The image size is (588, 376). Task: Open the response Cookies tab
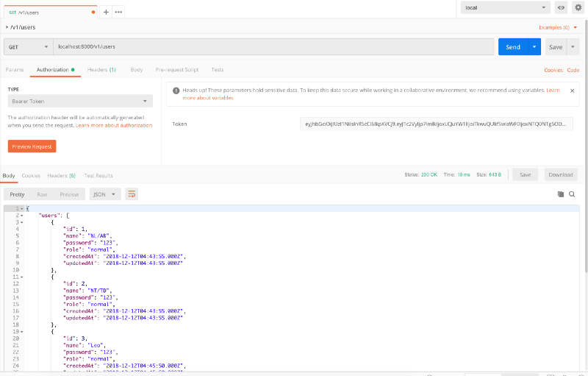click(31, 176)
